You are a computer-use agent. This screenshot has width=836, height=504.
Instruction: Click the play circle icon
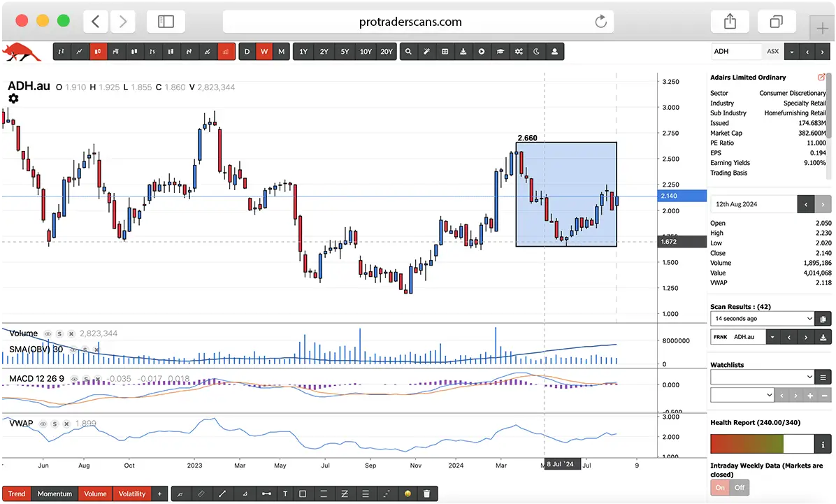pos(482,52)
